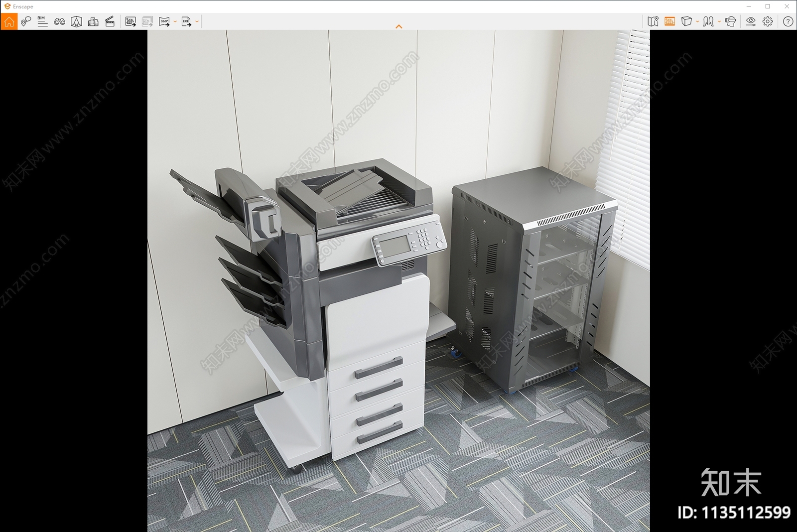Close the Enscape window
This screenshot has height=532, width=797.
787,6
